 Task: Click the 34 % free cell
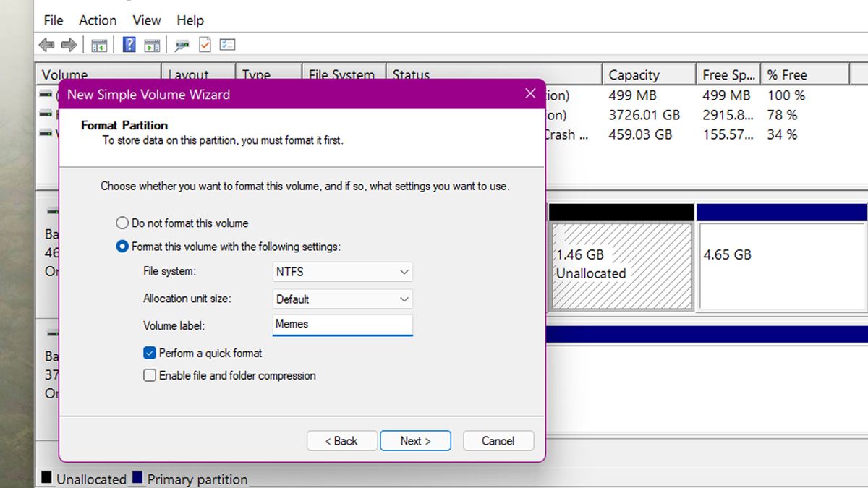[x=782, y=134]
